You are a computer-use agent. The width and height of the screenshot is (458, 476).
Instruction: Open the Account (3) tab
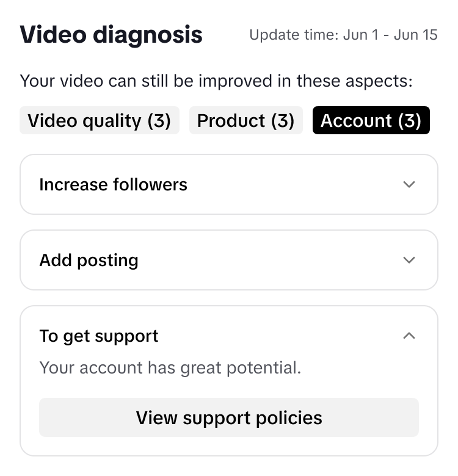[x=371, y=121]
